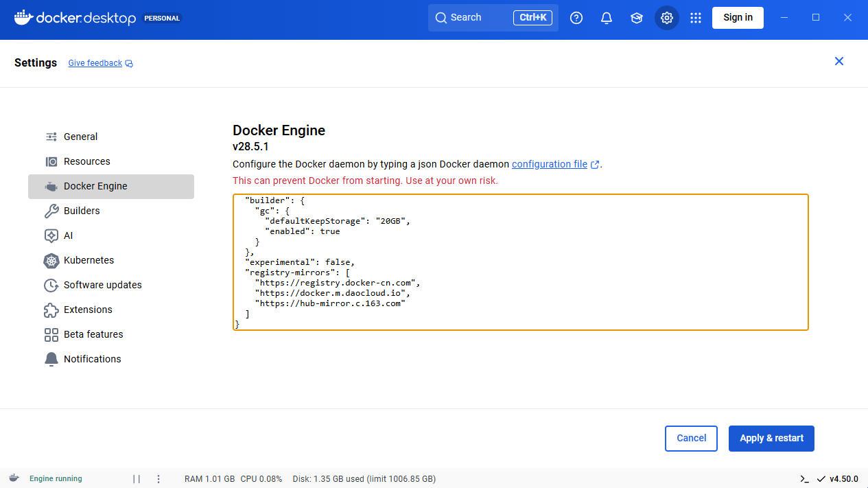Click the Docker Engine whale icon in sidebar

(51, 186)
